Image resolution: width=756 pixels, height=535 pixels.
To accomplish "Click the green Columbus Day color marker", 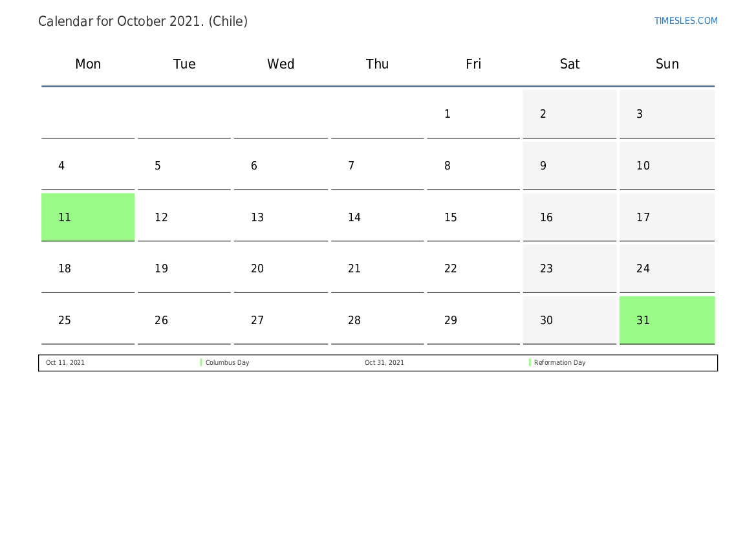I will [201, 363].
